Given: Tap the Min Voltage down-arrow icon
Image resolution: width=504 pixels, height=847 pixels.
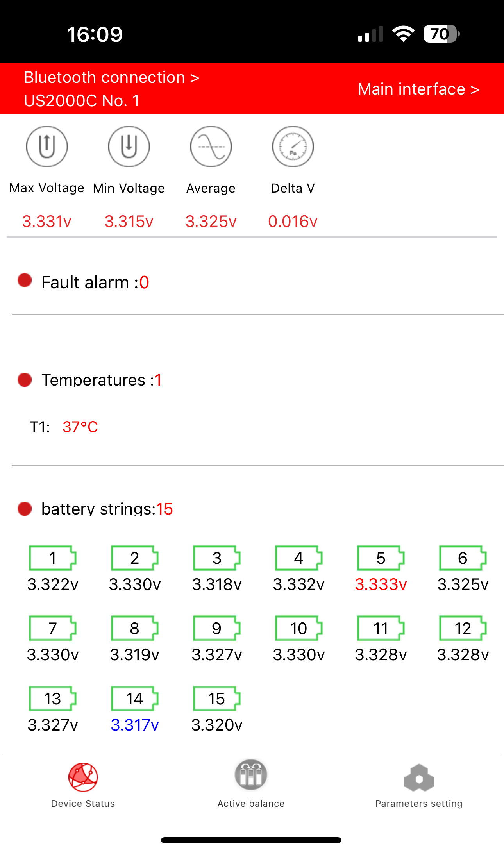Looking at the screenshot, I should (129, 147).
